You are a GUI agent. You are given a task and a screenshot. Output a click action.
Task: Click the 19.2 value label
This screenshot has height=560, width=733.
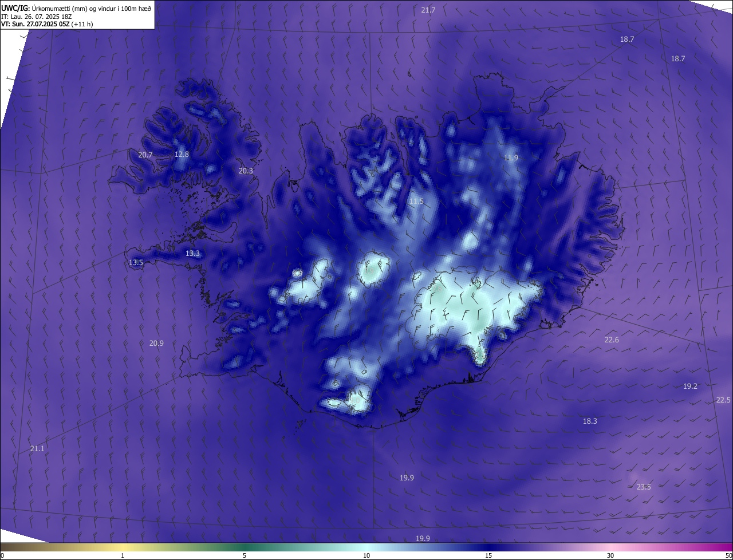690,387
